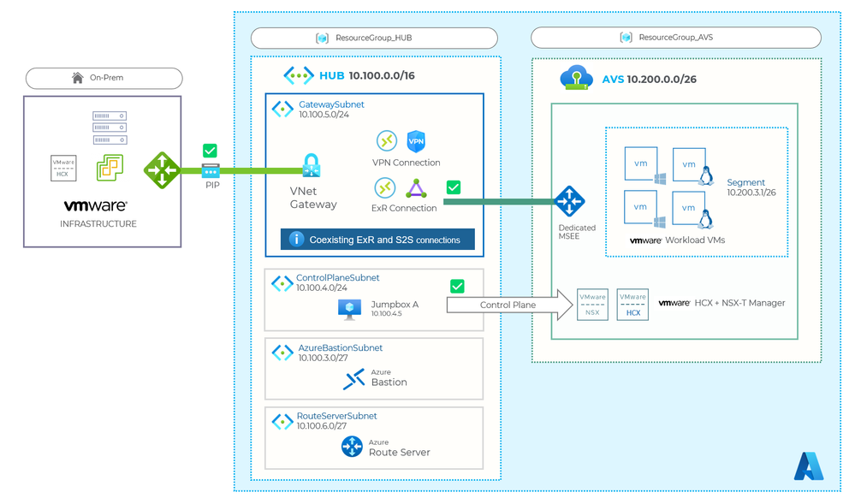Click the '10.100.4.0/24' address text
855x504 pixels.
[322, 288]
